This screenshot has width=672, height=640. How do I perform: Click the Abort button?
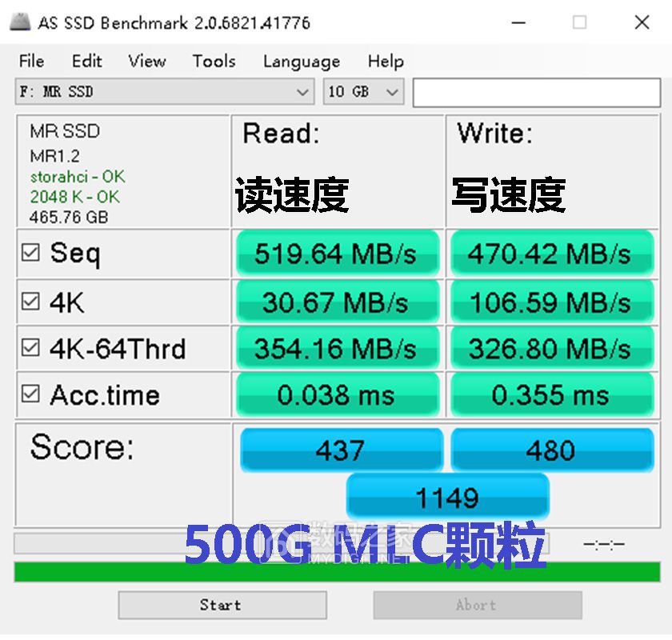point(477,605)
